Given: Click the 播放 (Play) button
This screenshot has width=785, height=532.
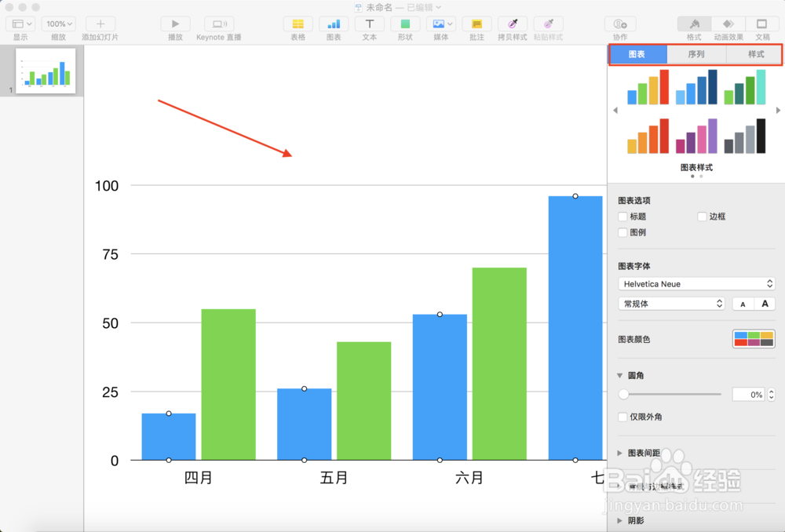Looking at the screenshot, I should 174,24.
